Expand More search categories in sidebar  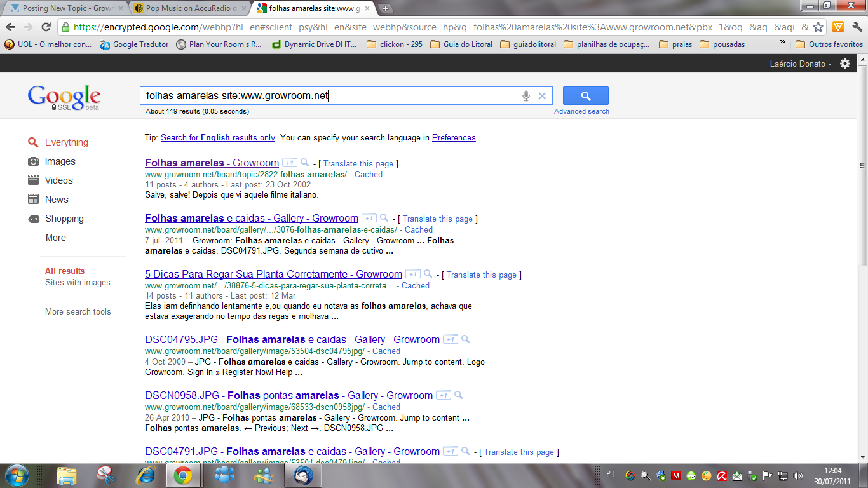tap(55, 238)
